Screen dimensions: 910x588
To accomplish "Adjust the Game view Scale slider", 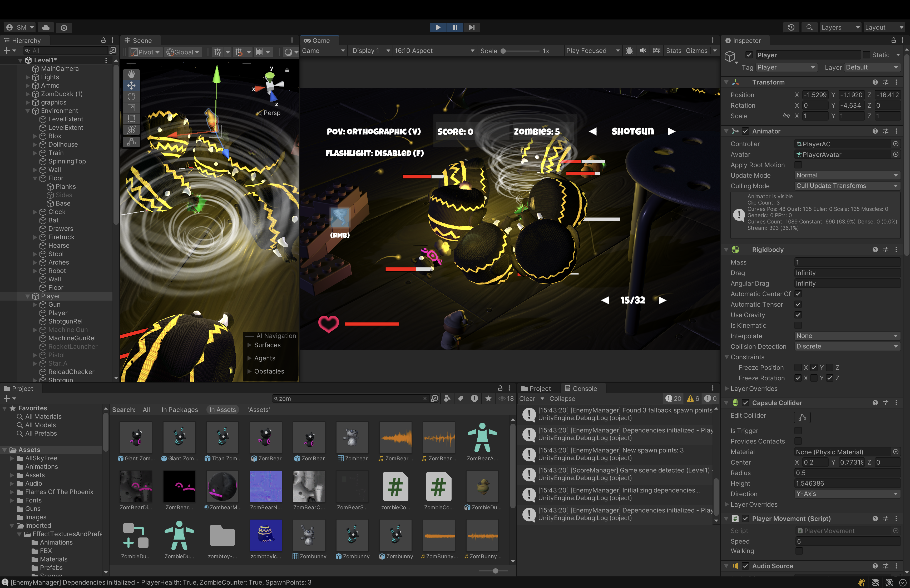I will click(503, 51).
